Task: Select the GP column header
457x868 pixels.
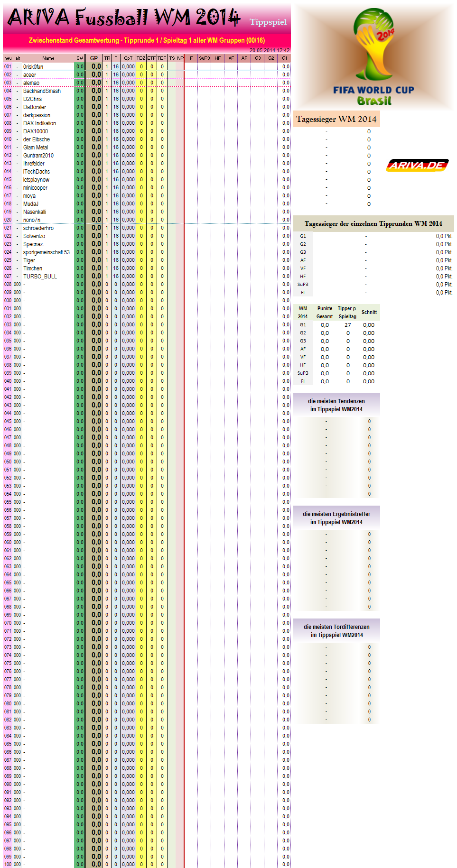Action: pos(94,58)
